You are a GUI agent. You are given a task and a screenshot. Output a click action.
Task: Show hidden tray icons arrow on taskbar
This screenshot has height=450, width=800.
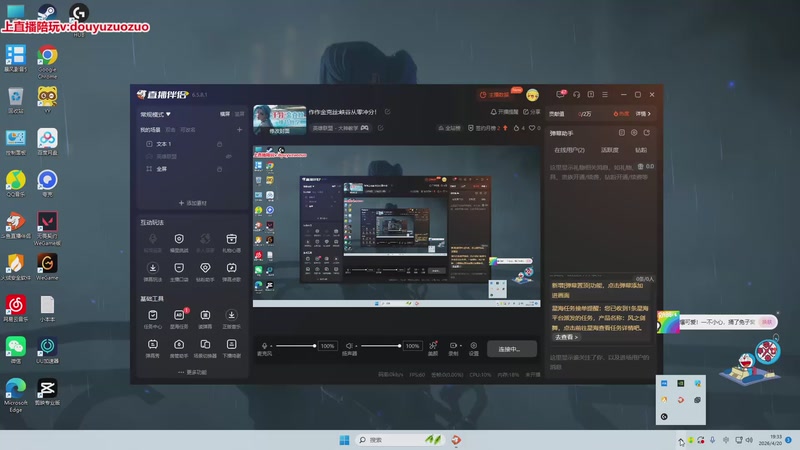681,440
